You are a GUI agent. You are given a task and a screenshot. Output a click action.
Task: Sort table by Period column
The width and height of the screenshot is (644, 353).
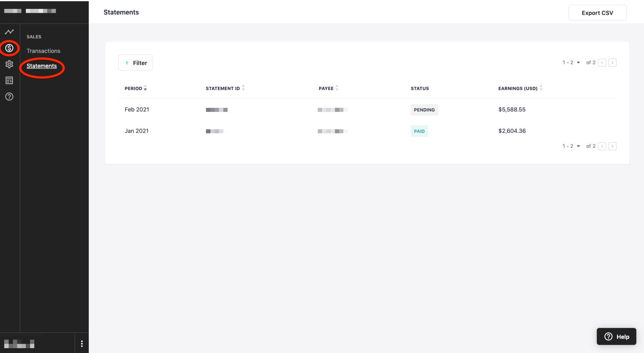[136, 88]
